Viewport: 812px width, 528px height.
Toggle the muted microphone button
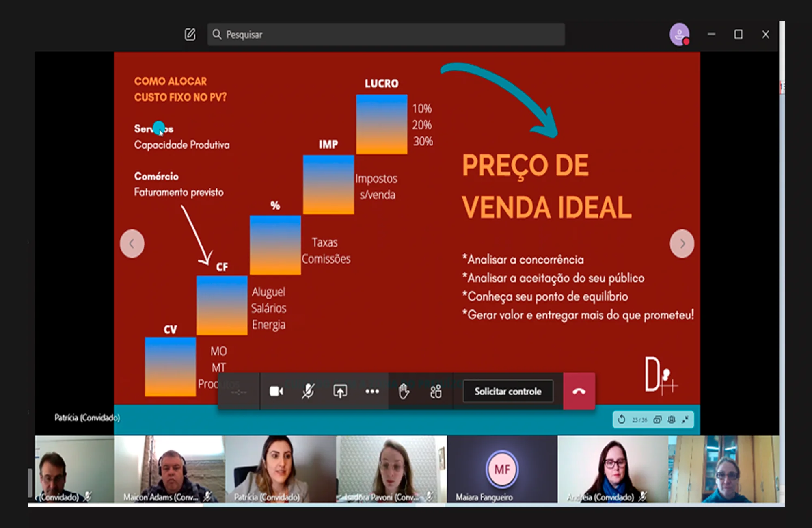tap(308, 391)
